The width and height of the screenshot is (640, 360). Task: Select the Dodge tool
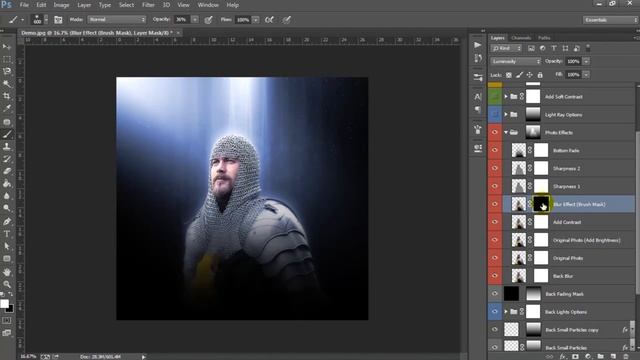pyautogui.click(x=7, y=208)
